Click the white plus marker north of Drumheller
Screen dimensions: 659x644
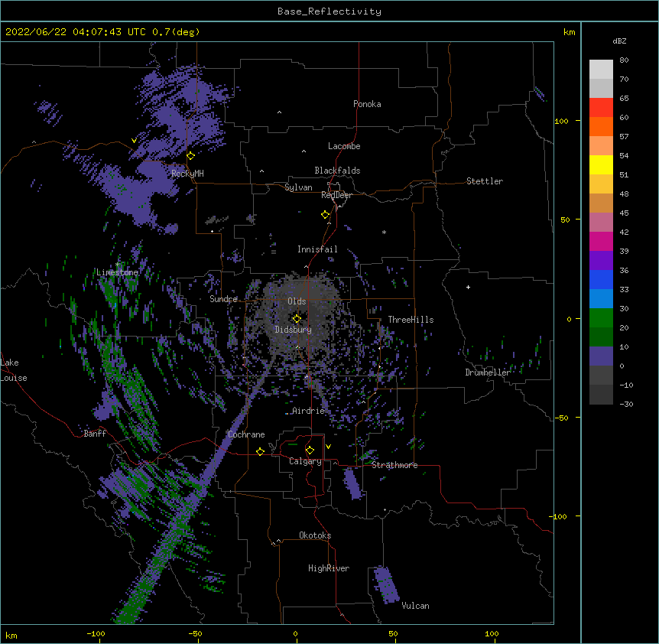point(468,287)
